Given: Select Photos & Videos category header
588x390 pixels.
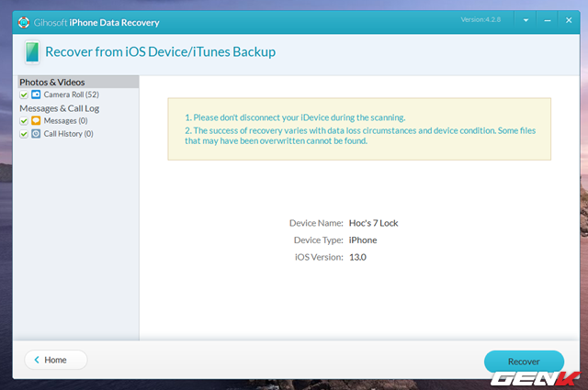Looking at the screenshot, I should point(51,82).
